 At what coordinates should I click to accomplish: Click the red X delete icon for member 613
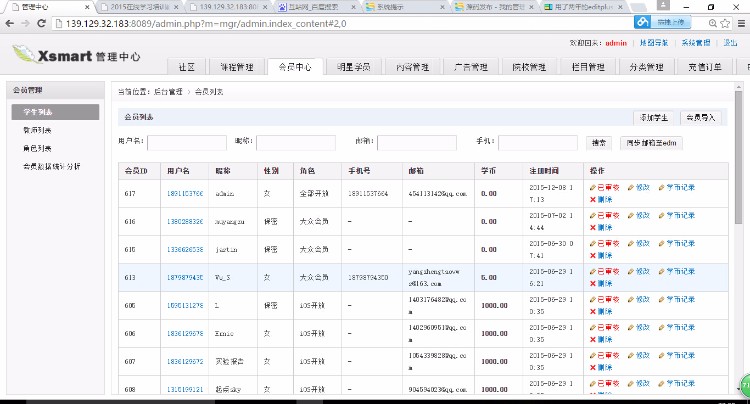coord(593,284)
